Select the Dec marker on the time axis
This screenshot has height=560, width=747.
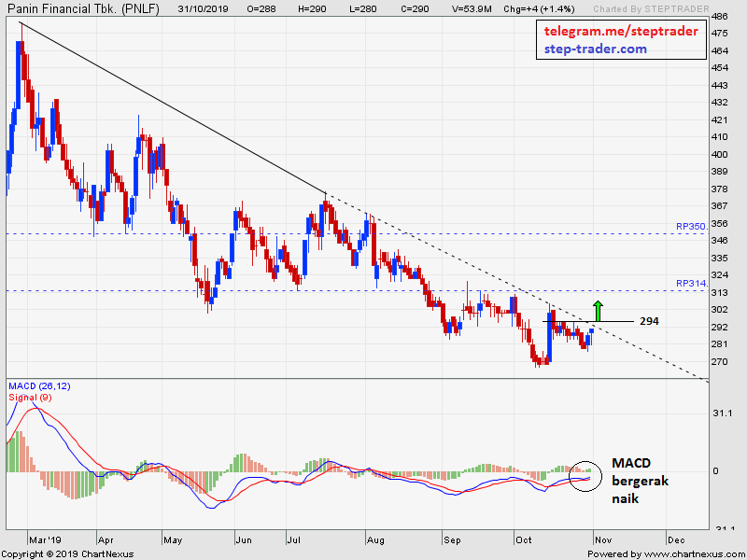coord(674,539)
